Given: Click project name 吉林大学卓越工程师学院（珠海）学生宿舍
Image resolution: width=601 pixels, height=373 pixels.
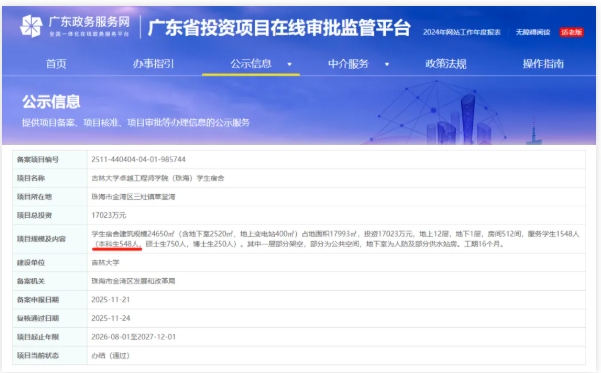Looking at the screenshot, I should tap(158, 178).
